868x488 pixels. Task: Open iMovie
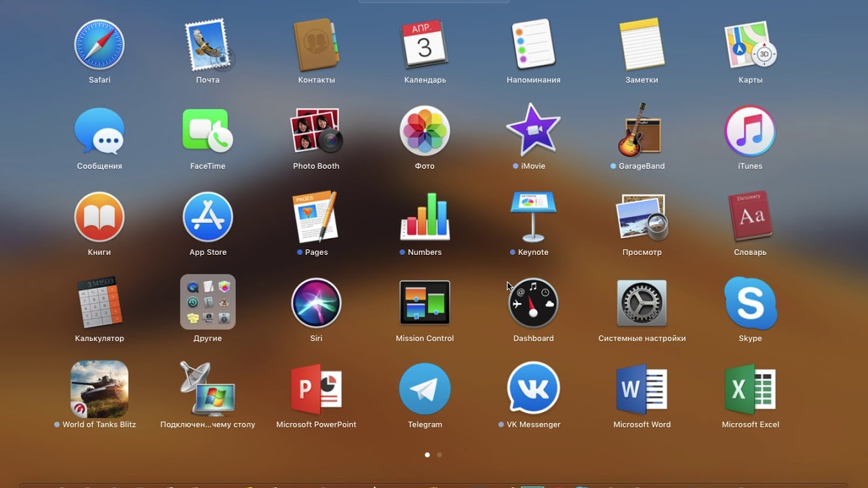click(x=534, y=129)
